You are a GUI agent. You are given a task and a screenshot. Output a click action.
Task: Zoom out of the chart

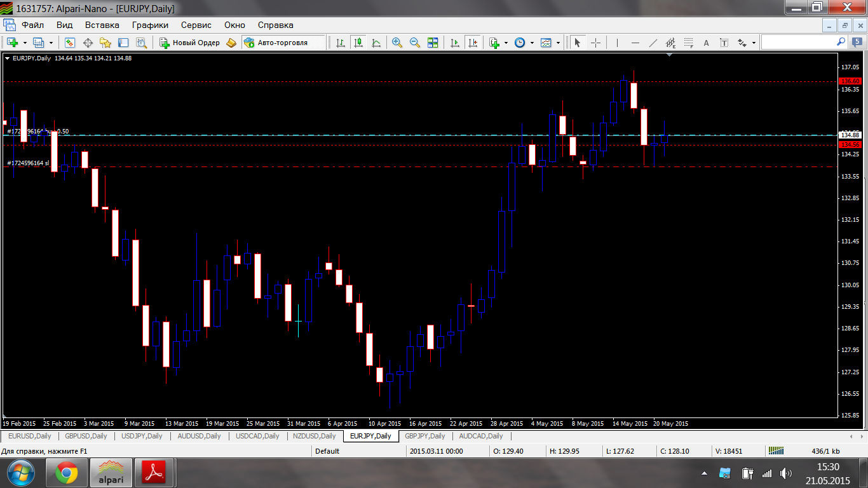[x=415, y=43]
